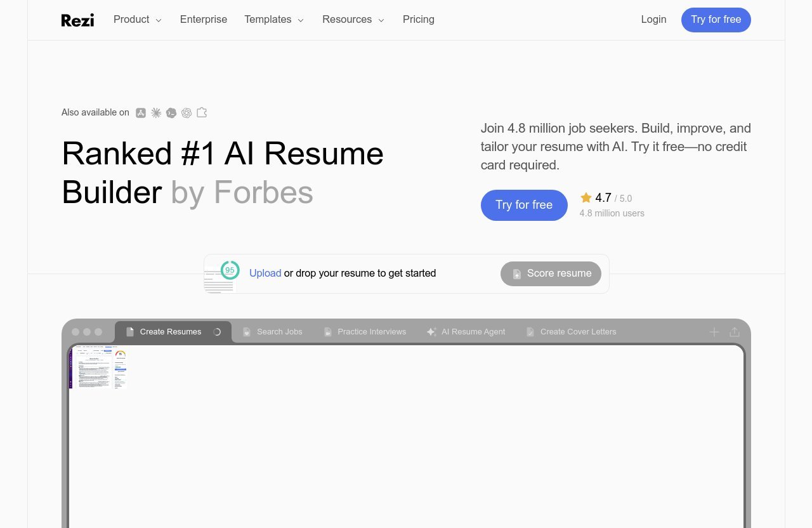The width and height of the screenshot is (812, 528).
Task: Click the resume score 95 icon
Action: click(230, 270)
